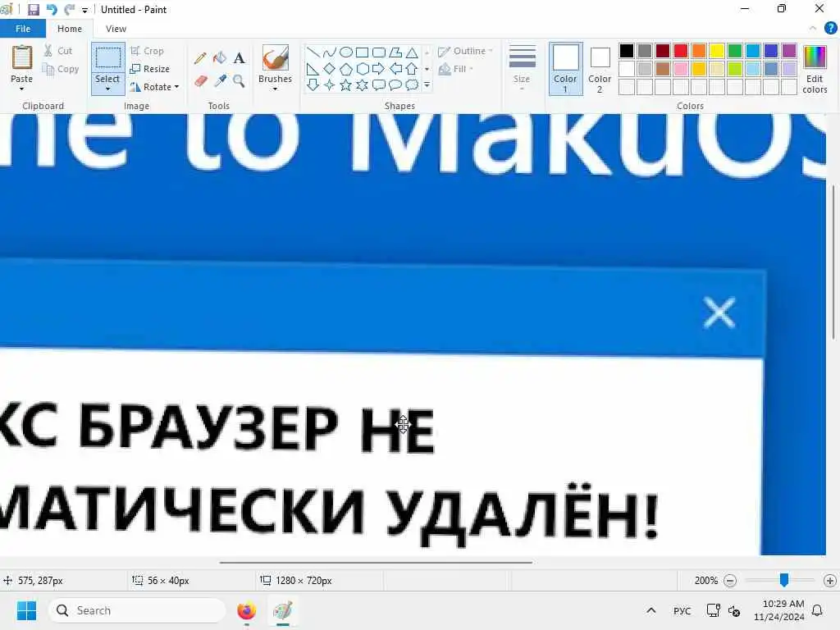Click the Resize button
The height and width of the screenshot is (630, 840).
coord(150,69)
